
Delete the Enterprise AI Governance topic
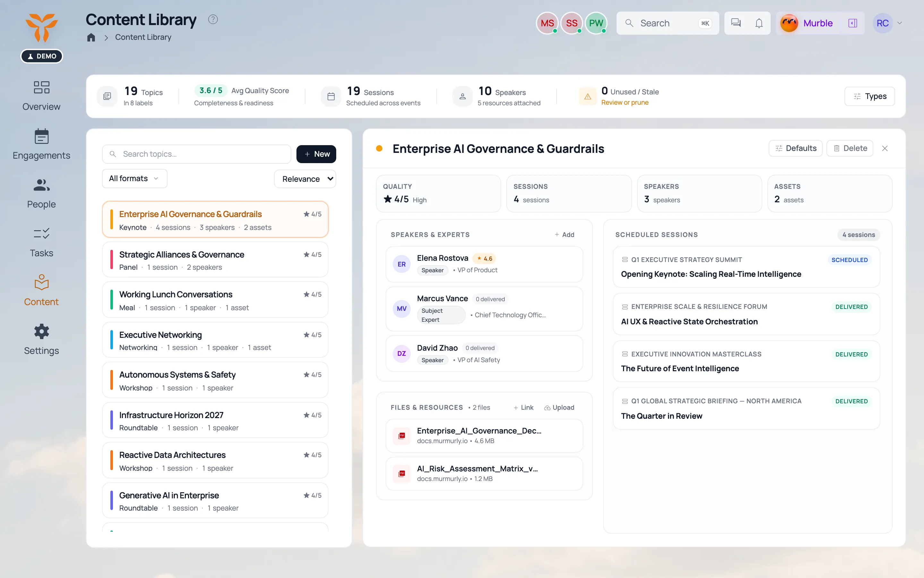click(x=850, y=148)
